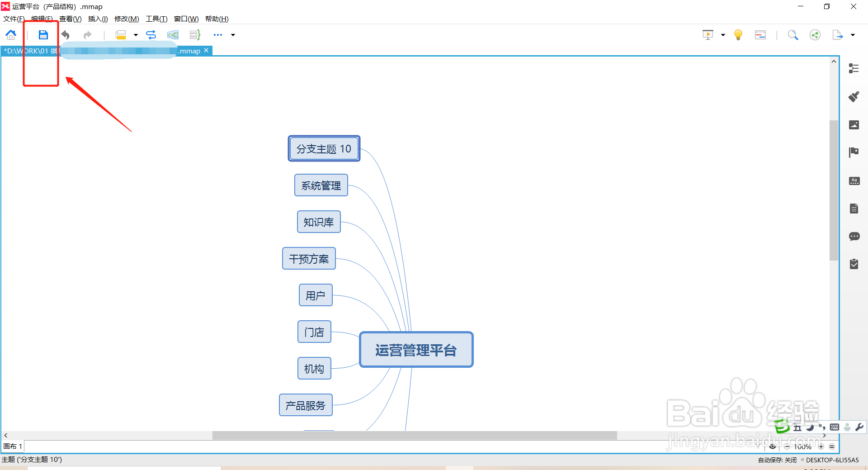Open the presentation mode dropdown arrow
Screen dimensions: 868x470
723,35
